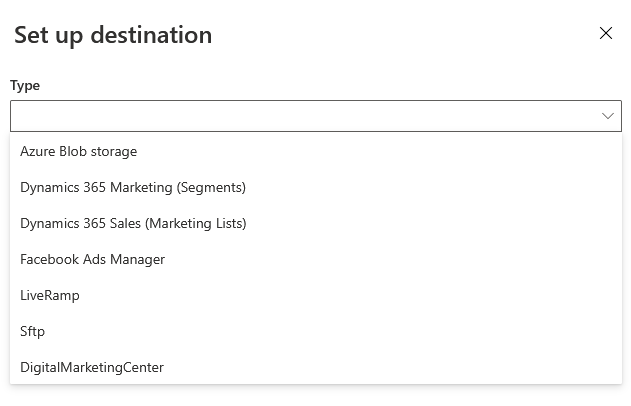The height and width of the screenshot is (406, 631).
Task: Click the Set up destination heading
Action: tap(113, 35)
